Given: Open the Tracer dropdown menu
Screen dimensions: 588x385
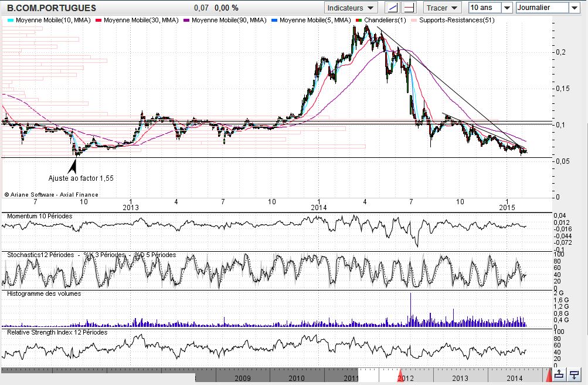Looking at the screenshot, I should point(443,8).
